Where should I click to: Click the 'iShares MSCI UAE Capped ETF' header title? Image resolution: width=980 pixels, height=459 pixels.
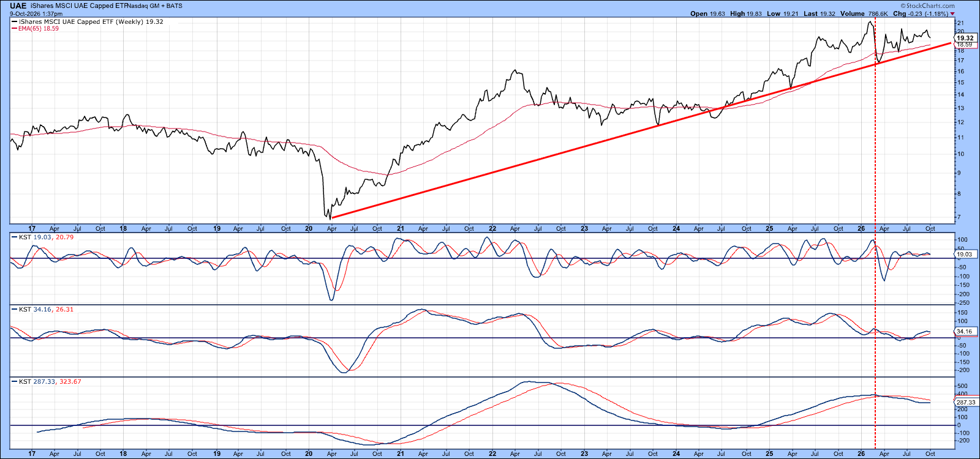coord(78,6)
